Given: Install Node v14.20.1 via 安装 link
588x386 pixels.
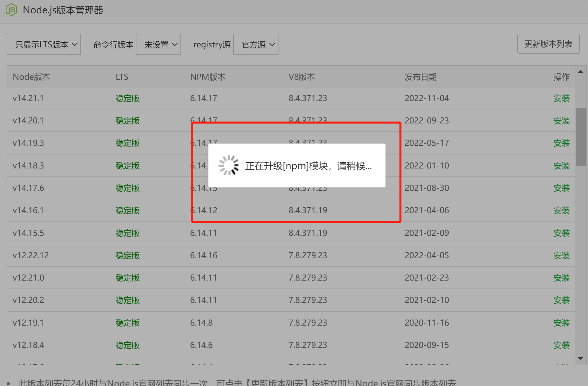Looking at the screenshot, I should (x=561, y=121).
